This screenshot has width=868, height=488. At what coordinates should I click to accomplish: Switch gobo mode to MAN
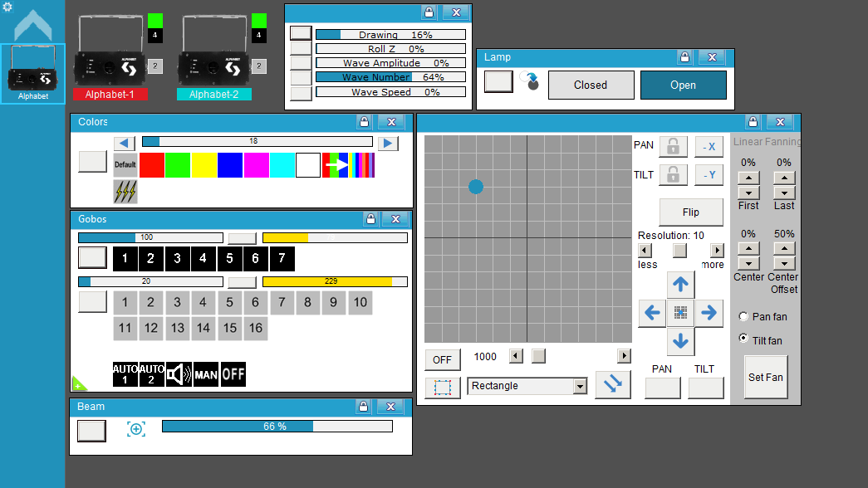[206, 374]
